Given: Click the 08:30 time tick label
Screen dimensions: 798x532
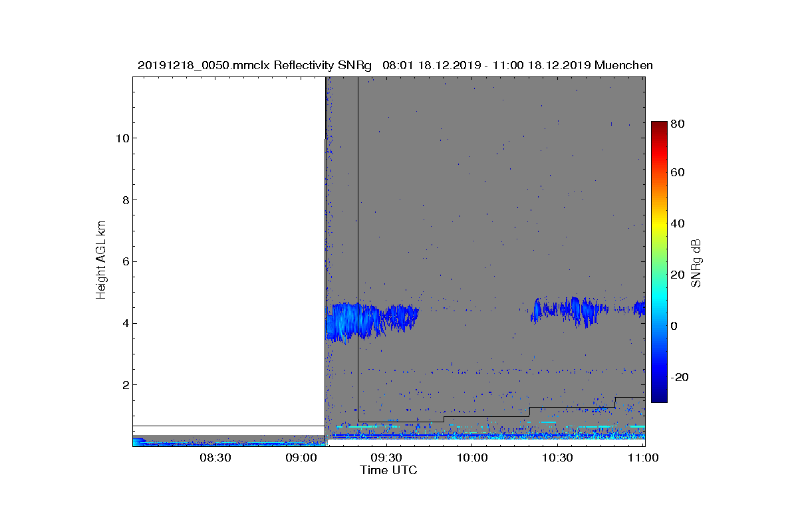Looking at the screenshot, I should [x=215, y=458].
